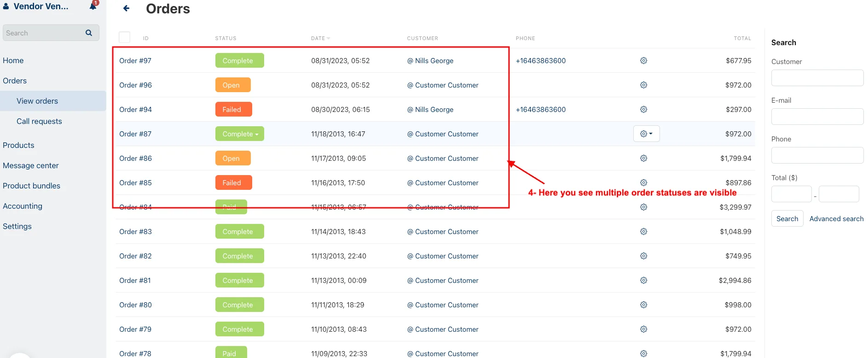868x358 pixels.
Task: Open Order #79 details
Action: pyautogui.click(x=135, y=329)
